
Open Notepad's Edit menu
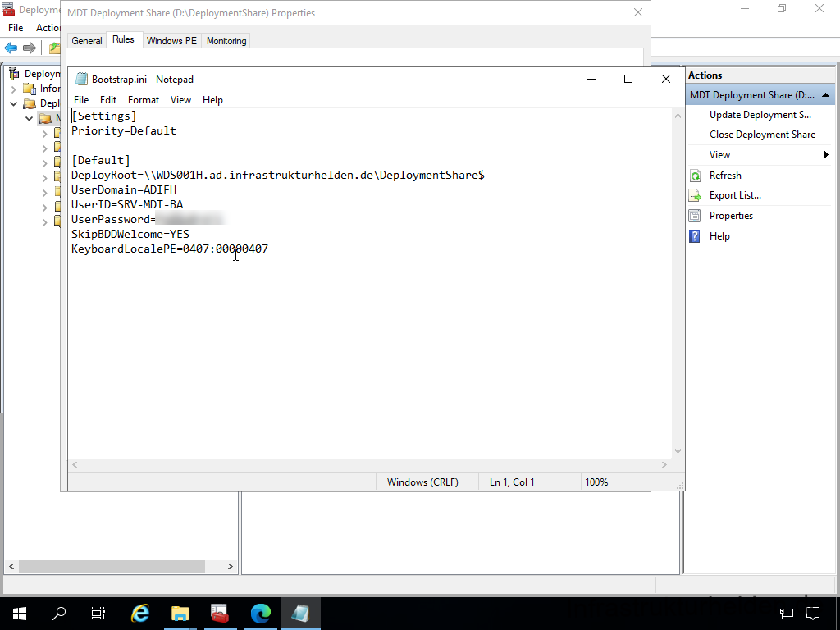click(107, 99)
